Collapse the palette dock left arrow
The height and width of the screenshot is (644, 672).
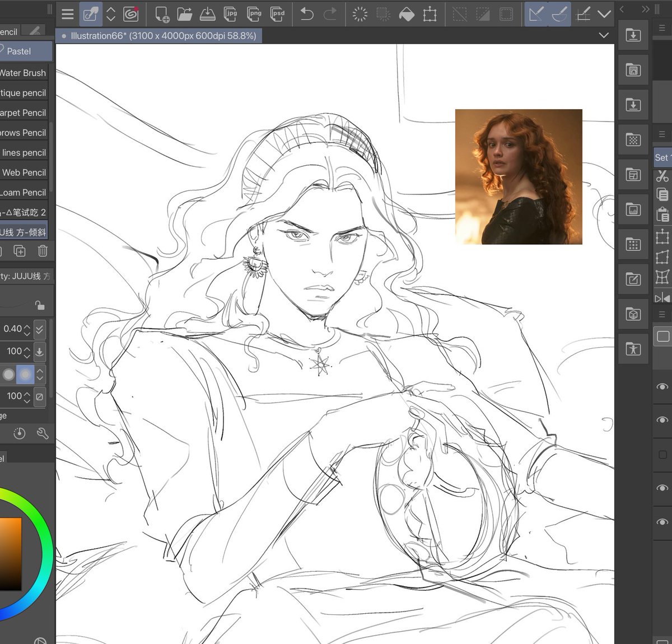(622, 9)
